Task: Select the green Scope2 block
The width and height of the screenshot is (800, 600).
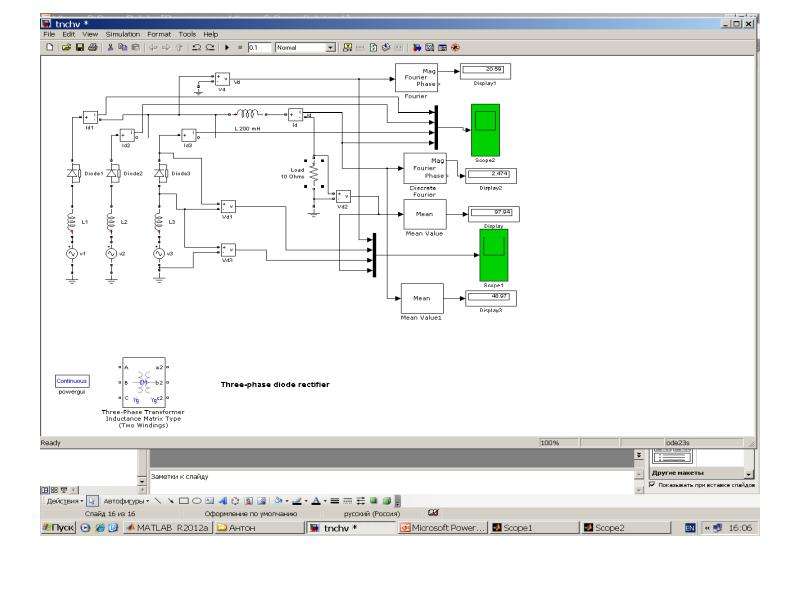Action: (485, 130)
